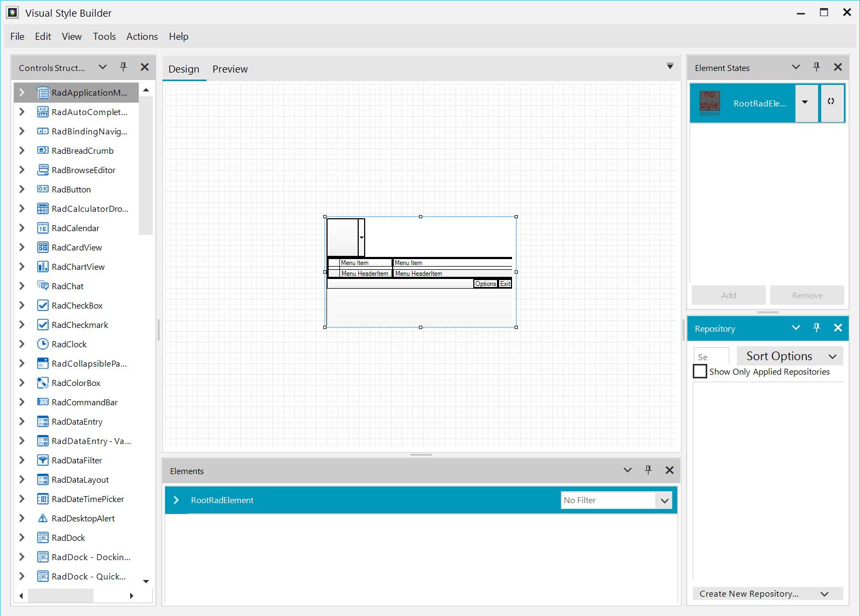This screenshot has width=860, height=616.
Task: Switch to the Preview tab
Action: (x=230, y=69)
